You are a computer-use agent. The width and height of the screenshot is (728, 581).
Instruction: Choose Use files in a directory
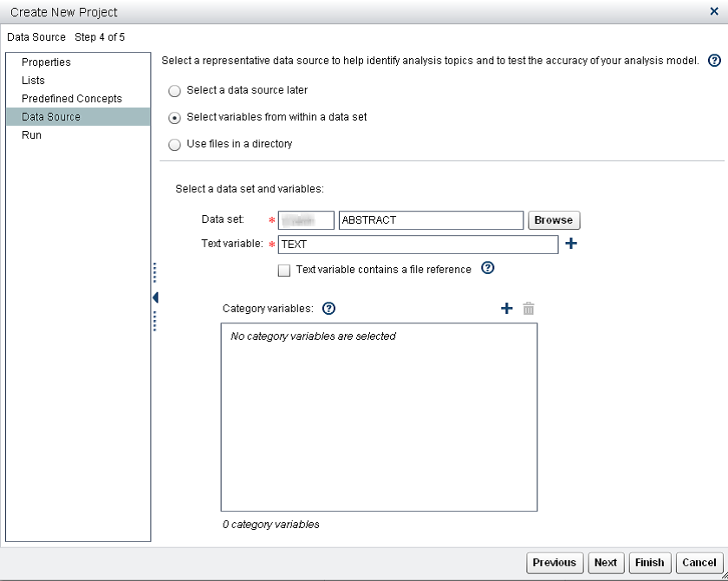[x=174, y=145]
